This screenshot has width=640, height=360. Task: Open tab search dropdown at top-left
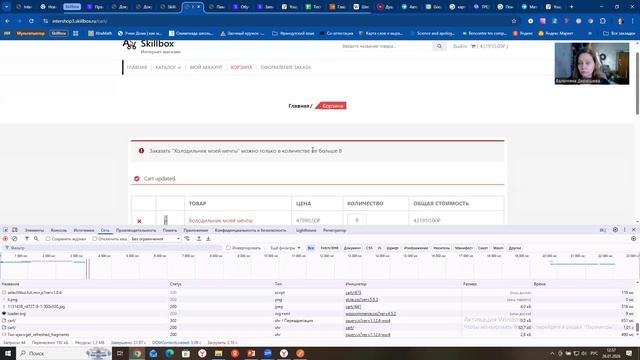tap(7, 7)
